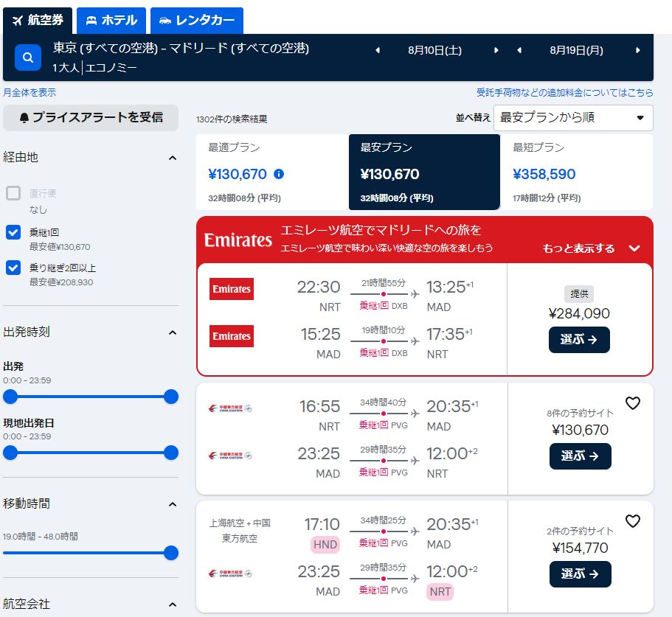The height and width of the screenshot is (617, 672).
Task: Click 選ぶ for the ¥154,770 flight
Action: (580, 574)
